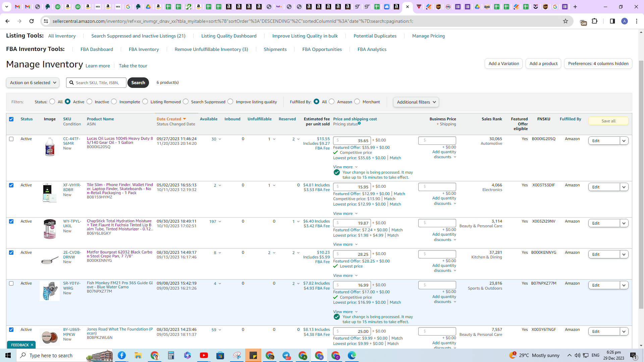This screenshot has width=644, height=362.
Task: Click Add a Variation button
Action: coord(503,63)
